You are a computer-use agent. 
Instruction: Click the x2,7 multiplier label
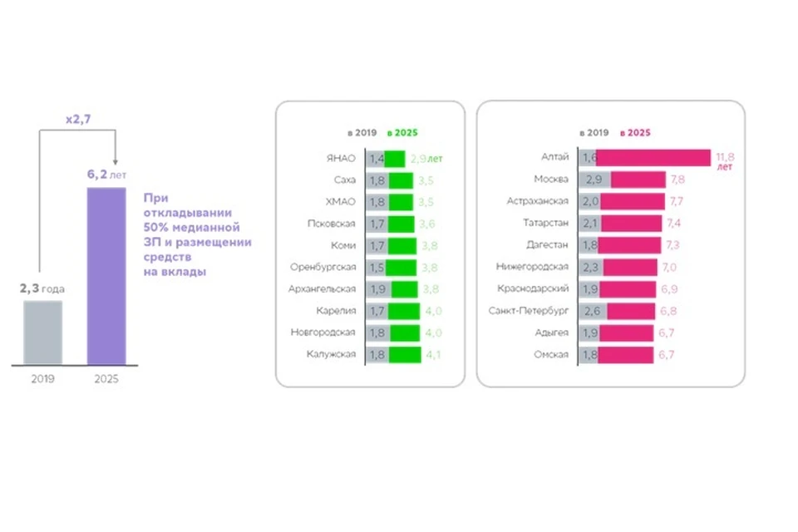pos(79,120)
